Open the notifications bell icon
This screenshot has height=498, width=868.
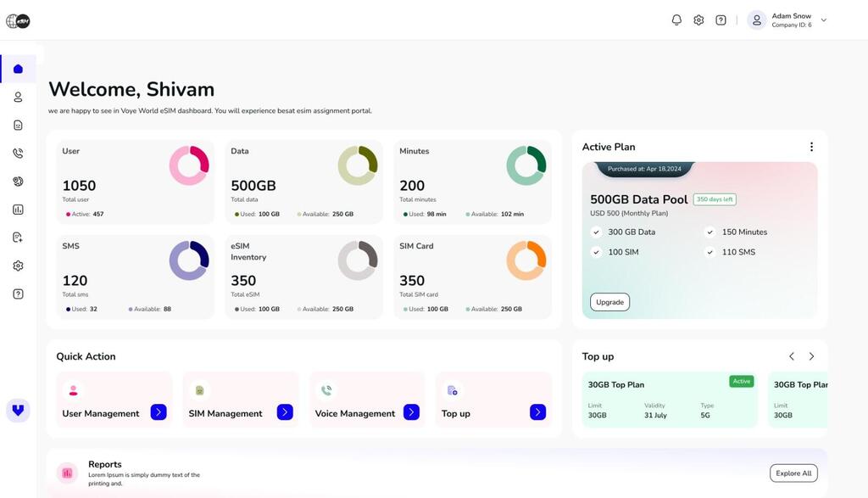tap(676, 20)
